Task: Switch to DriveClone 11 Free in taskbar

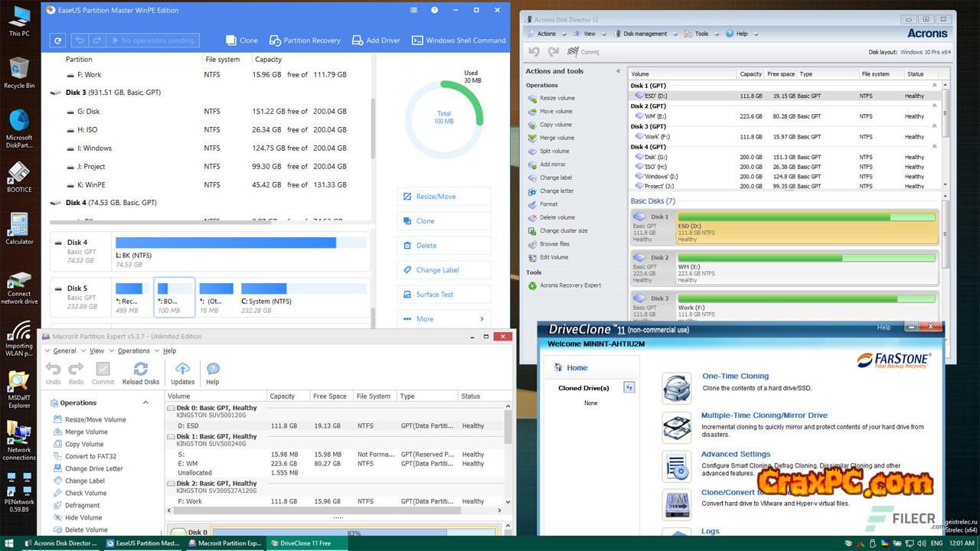Action: click(304, 543)
